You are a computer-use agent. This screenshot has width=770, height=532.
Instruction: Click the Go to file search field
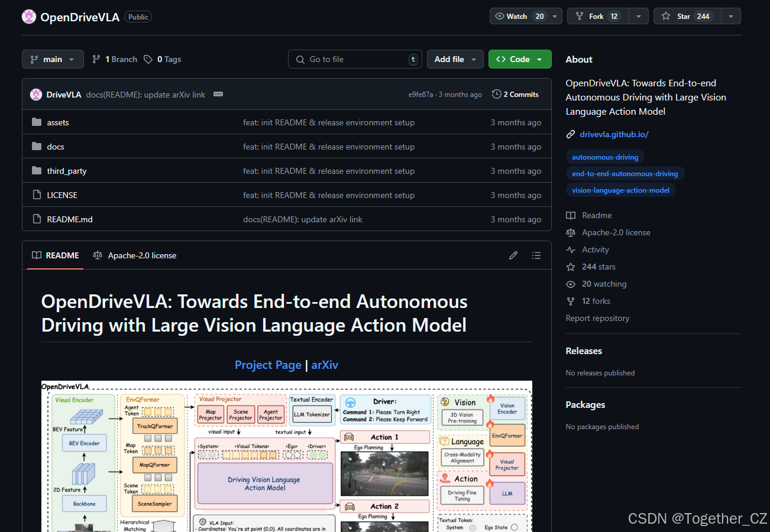pos(355,59)
